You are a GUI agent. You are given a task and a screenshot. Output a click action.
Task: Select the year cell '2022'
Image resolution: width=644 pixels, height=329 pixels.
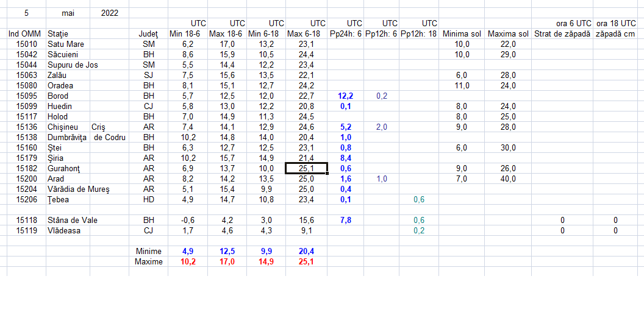109,13
